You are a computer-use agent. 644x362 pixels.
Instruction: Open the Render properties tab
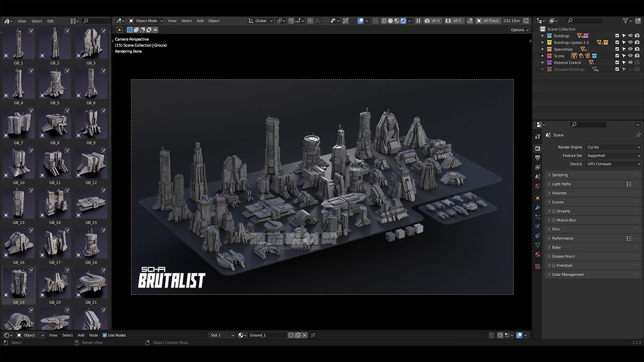tap(538, 148)
